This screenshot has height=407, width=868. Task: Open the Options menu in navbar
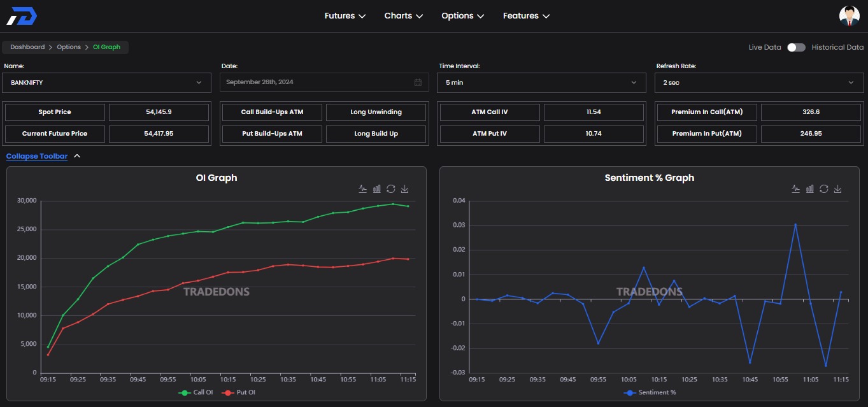coord(462,16)
